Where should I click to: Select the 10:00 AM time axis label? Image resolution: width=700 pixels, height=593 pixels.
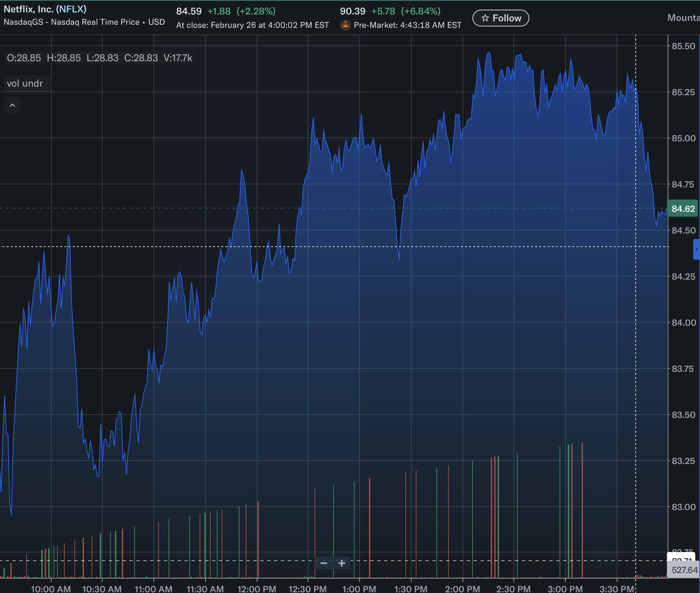(51, 589)
